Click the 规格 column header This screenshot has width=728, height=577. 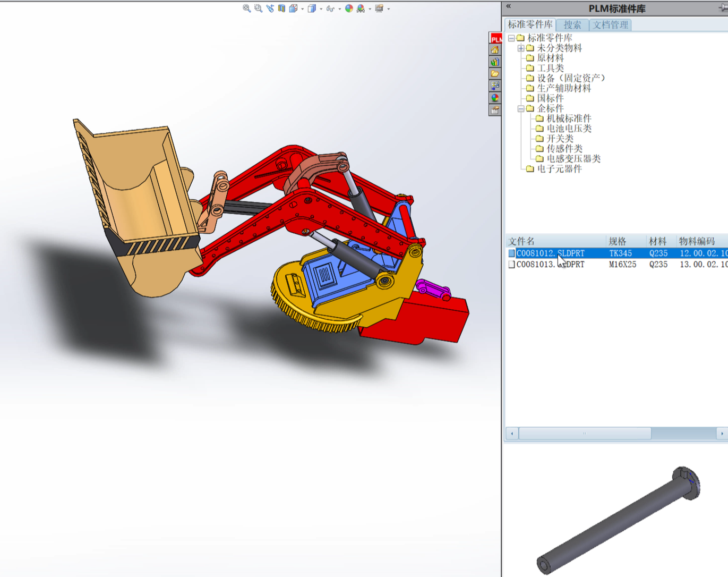pyautogui.click(x=618, y=241)
